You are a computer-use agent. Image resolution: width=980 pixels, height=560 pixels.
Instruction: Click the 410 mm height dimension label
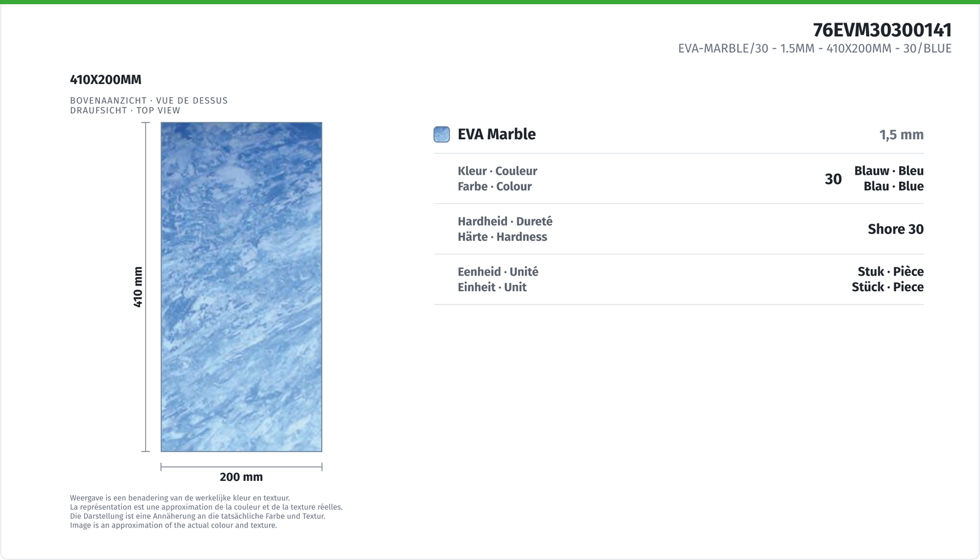click(138, 287)
